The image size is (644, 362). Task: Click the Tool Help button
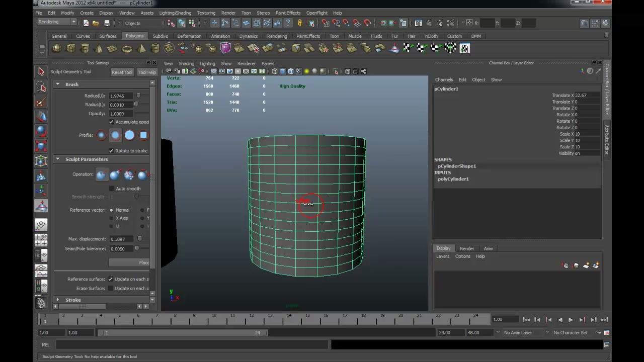point(147,72)
